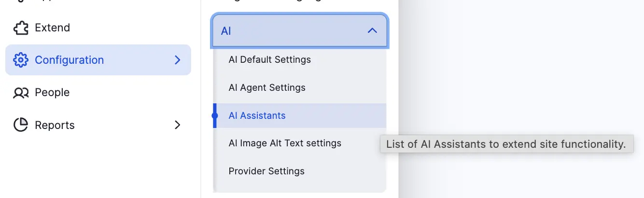
Task: Select the AI Assistants menu entry
Action: click(257, 116)
